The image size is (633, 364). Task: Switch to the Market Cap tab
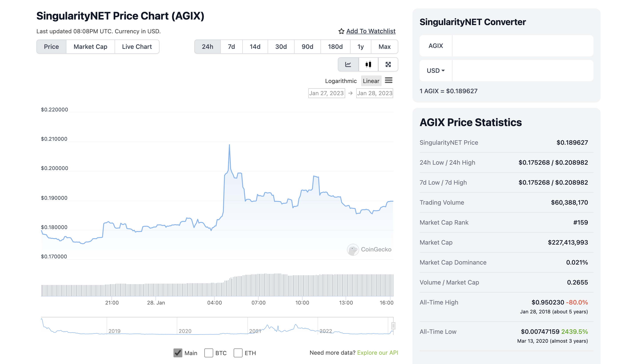(90, 47)
